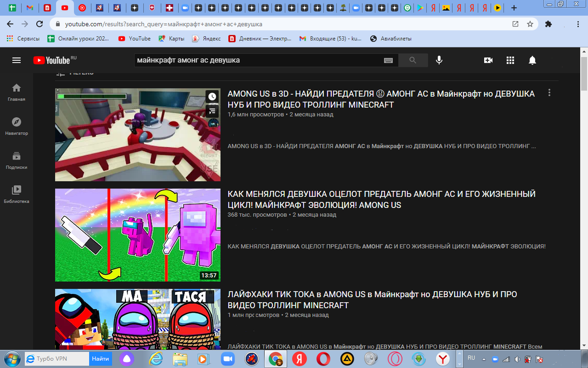The width and height of the screenshot is (588, 368).
Task: Click the browser address bar URL
Action: (164, 24)
